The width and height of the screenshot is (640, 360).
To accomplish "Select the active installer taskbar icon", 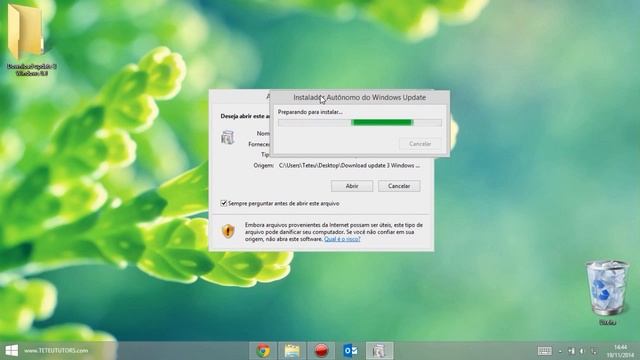I will click(379, 350).
